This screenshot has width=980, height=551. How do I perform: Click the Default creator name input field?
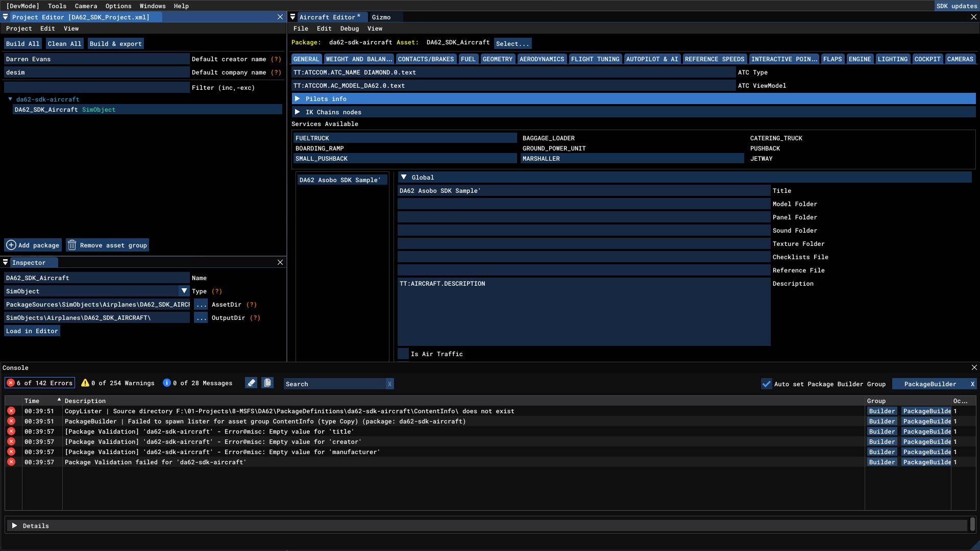[x=96, y=59]
